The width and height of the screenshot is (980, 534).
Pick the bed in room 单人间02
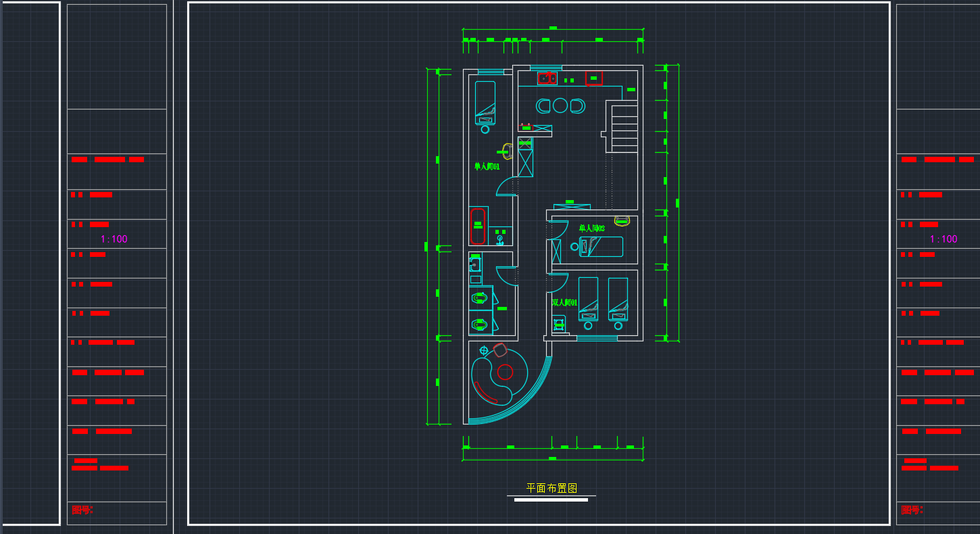pyautogui.click(x=600, y=247)
